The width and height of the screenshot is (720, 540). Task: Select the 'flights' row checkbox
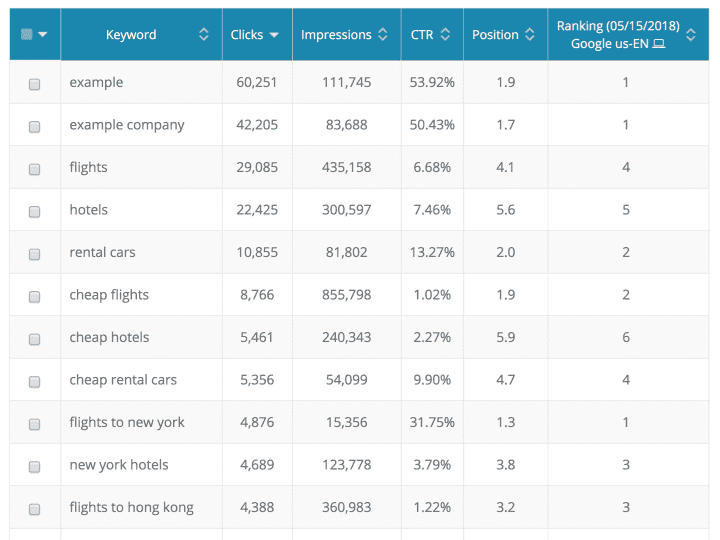click(x=35, y=169)
